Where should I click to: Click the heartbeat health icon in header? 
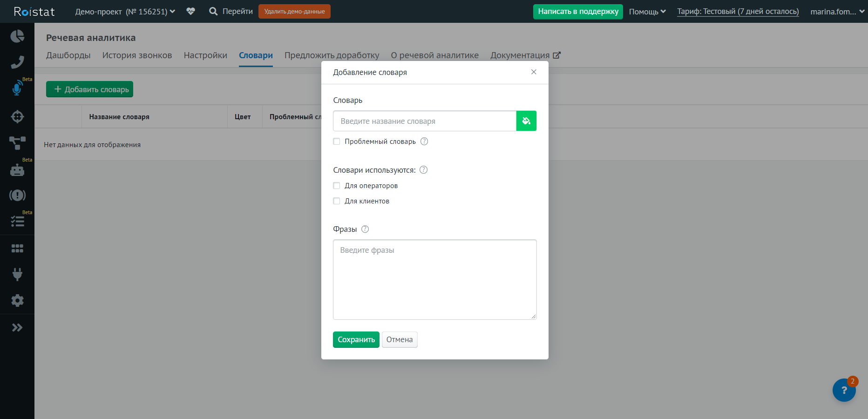coord(190,11)
